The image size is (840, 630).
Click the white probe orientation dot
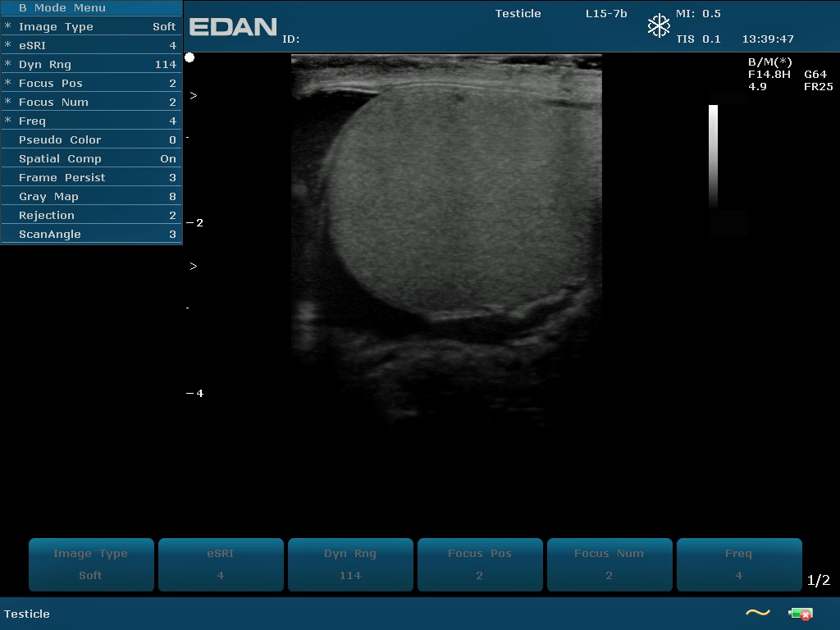tap(189, 57)
